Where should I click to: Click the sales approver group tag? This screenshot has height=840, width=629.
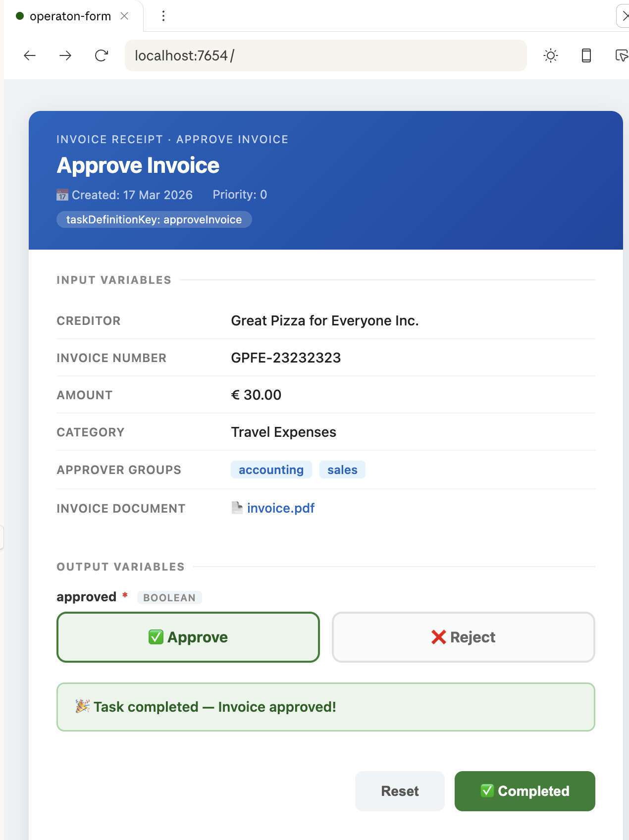click(x=342, y=470)
